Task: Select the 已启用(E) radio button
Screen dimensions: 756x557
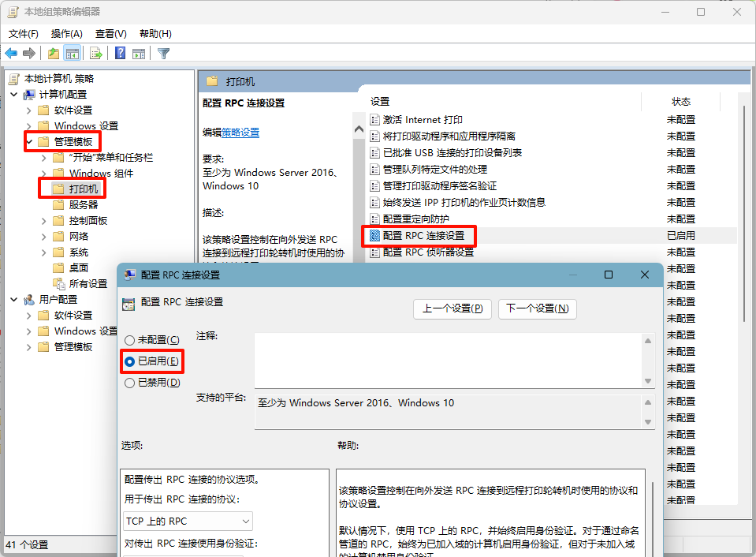Action: [x=129, y=361]
